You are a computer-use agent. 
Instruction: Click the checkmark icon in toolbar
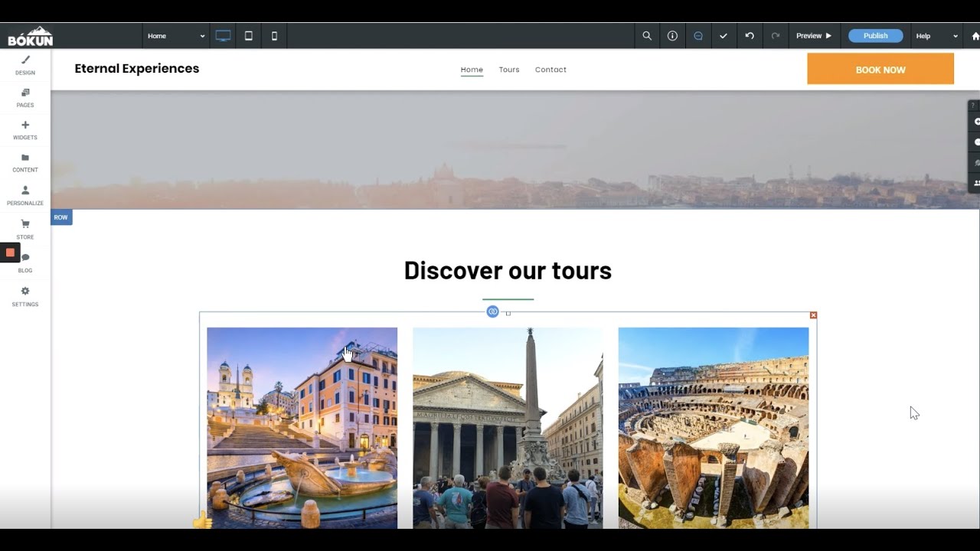coord(724,36)
